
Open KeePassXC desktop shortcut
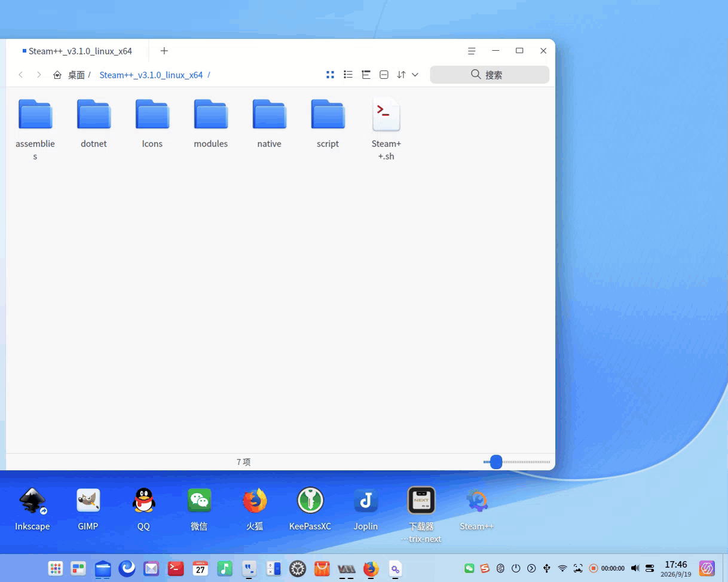click(310, 509)
